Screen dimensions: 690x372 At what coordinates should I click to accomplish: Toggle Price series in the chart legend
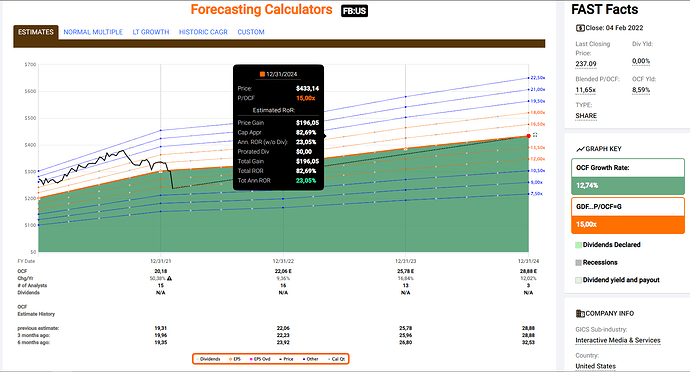(286, 359)
